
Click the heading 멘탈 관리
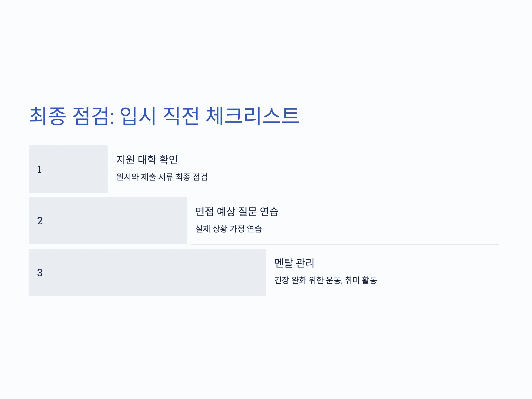point(294,263)
